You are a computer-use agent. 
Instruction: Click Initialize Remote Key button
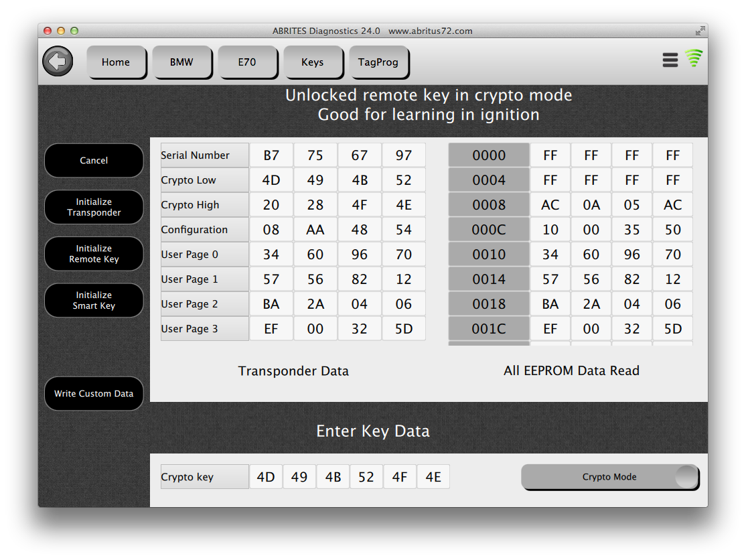[x=94, y=254]
